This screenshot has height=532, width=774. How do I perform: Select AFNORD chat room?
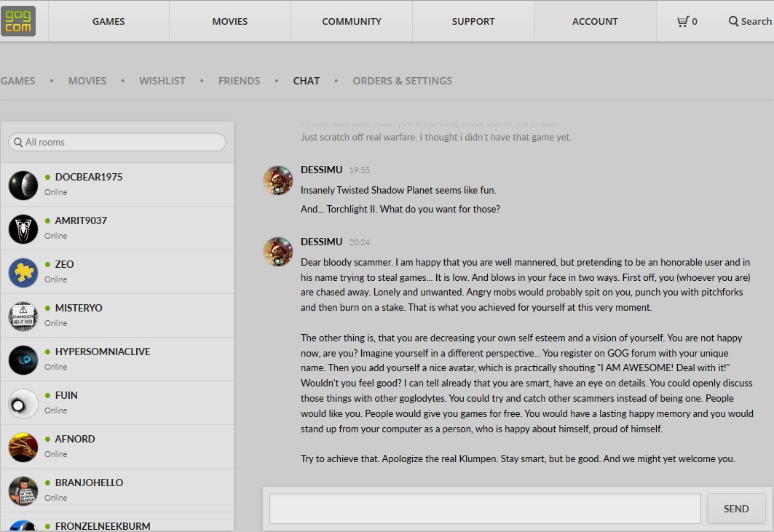pos(117,447)
